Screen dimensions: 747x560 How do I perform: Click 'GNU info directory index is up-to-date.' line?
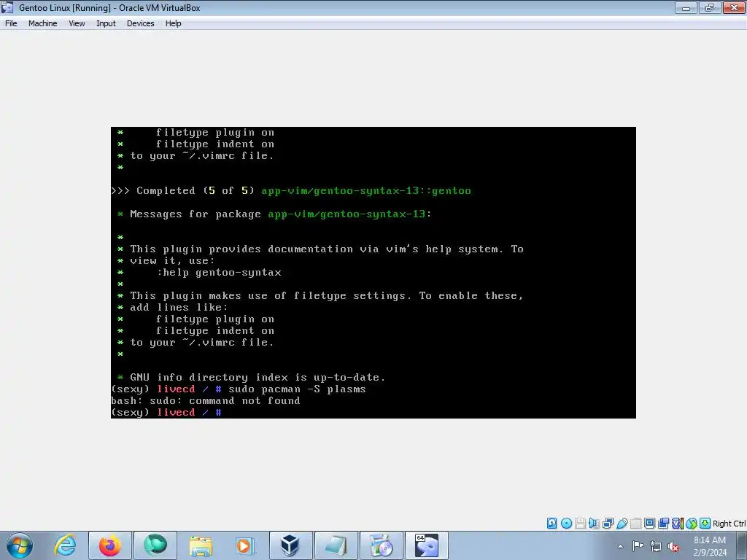[258, 378]
